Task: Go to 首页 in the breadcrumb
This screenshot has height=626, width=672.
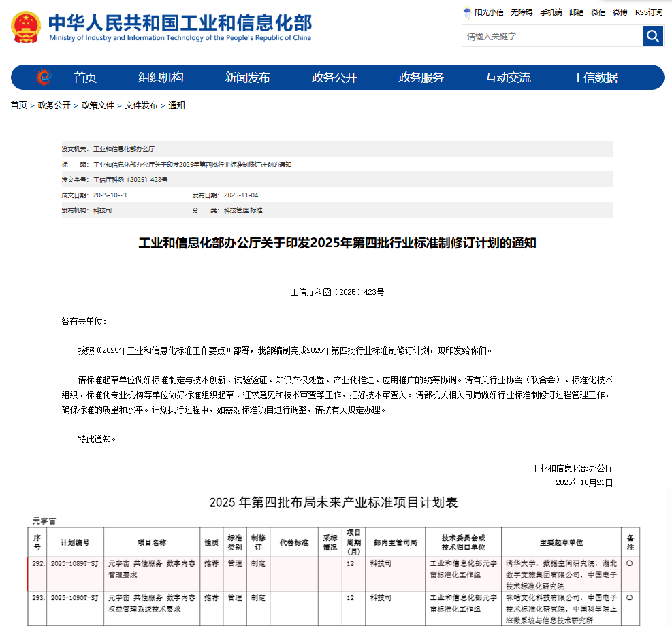Action: point(19,105)
